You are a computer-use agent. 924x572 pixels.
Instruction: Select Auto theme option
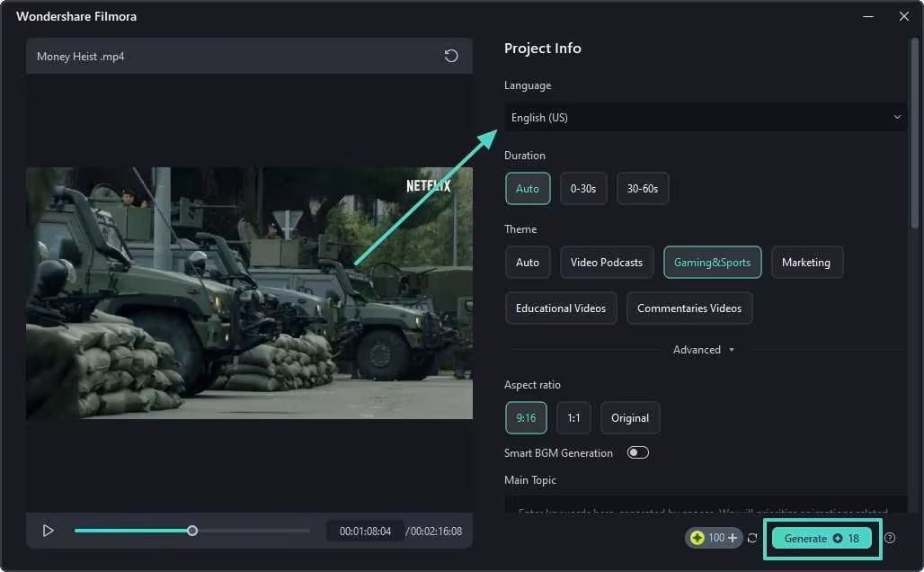coord(528,263)
